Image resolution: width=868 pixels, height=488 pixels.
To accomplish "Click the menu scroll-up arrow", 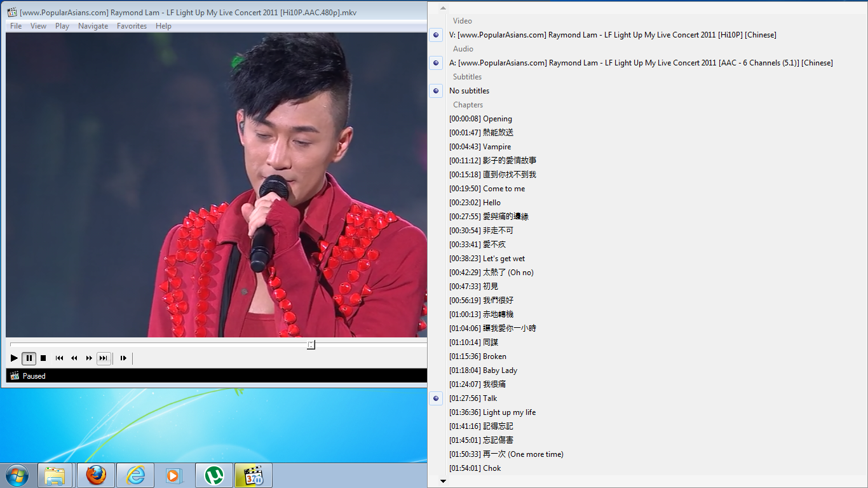I will (443, 8).
